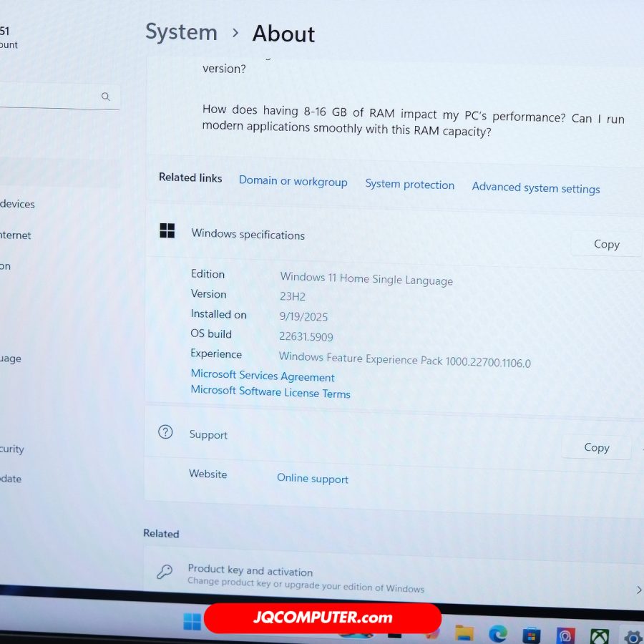Click the Related links label

click(190, 177)
